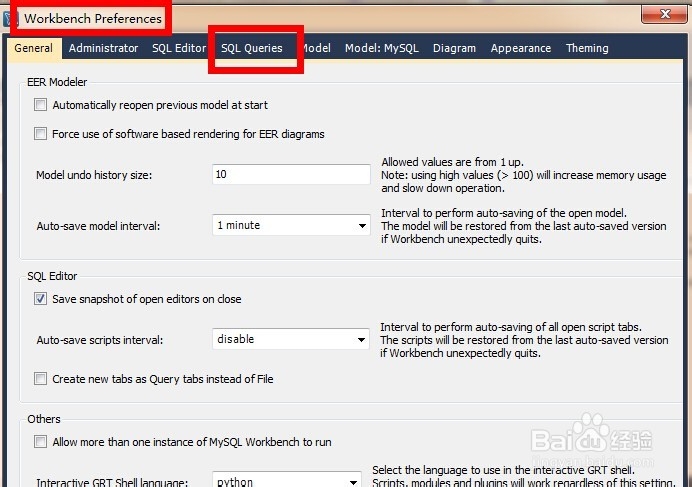
Task: Close the Workbench Preferences dialog
Action: 665,14
